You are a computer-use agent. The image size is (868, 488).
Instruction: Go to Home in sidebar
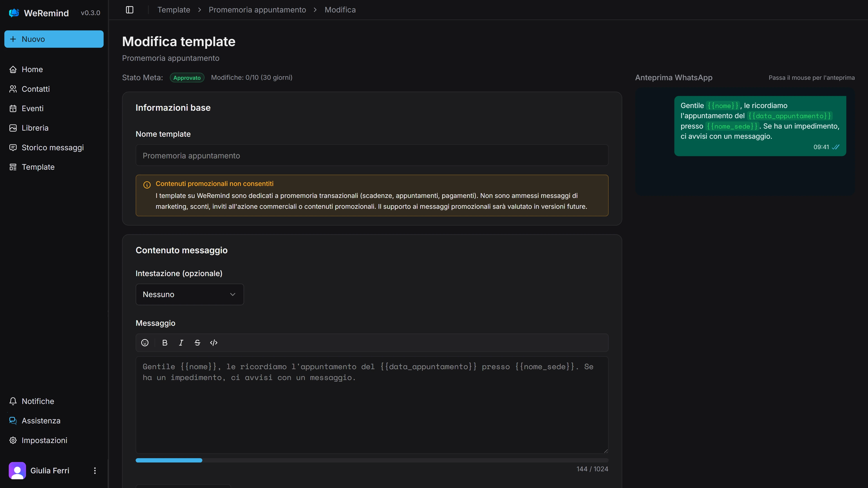tap(54, 69)
